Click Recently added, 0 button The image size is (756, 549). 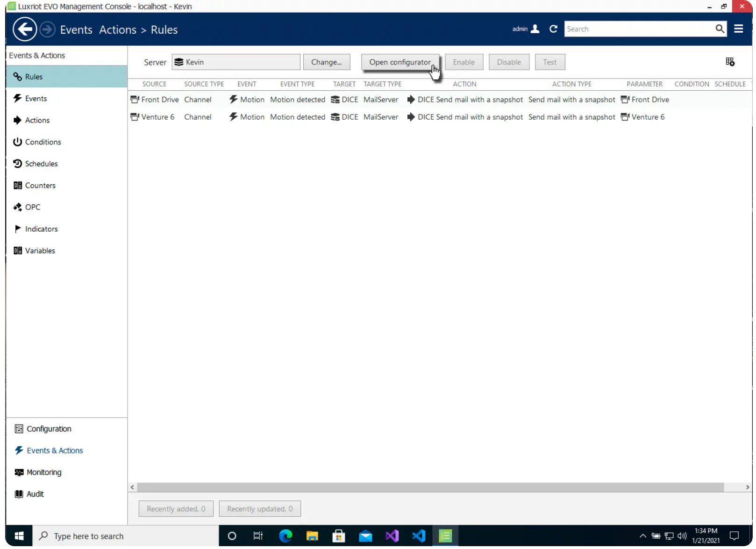176,509
